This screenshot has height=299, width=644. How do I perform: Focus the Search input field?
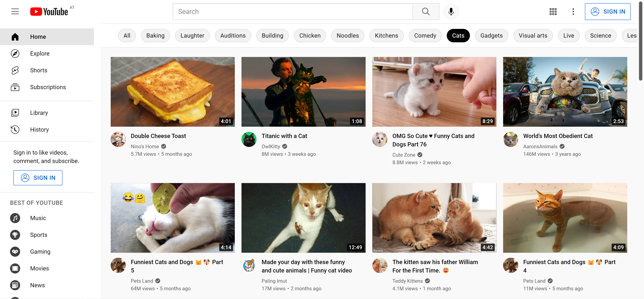[x=292, y=12]
